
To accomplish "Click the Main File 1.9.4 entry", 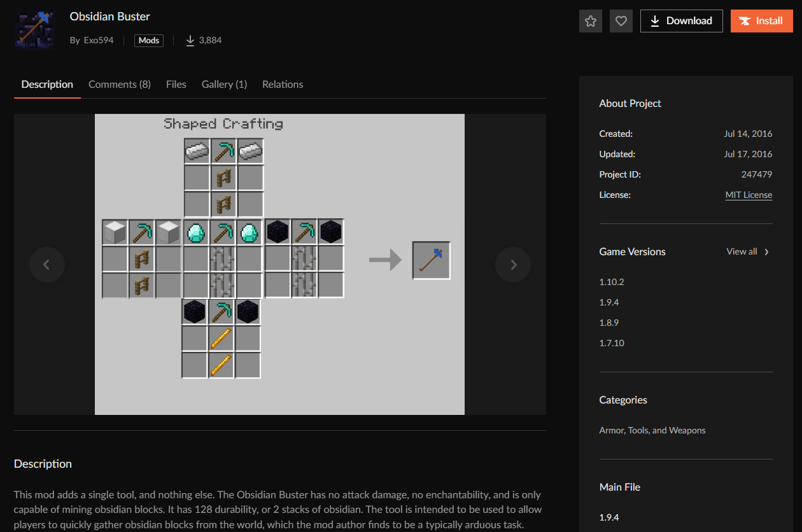I will 609,517.
